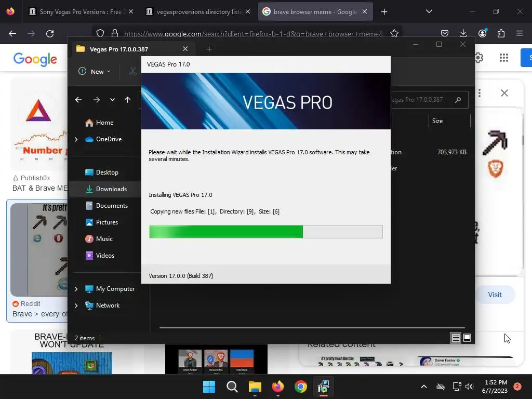Open Windows taskbar search

coord(232,387)
